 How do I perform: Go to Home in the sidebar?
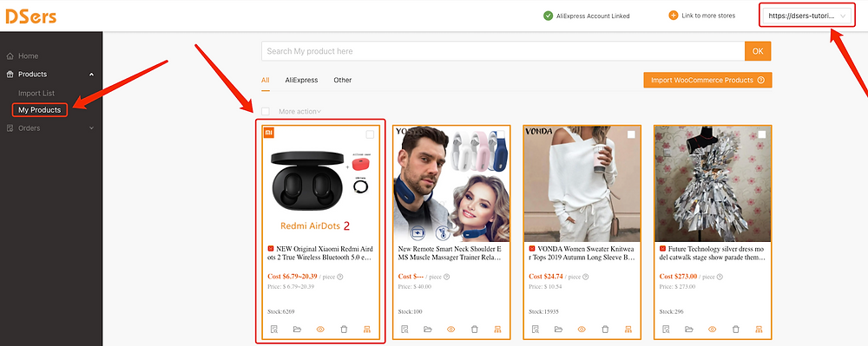click(x=29, y=55)
